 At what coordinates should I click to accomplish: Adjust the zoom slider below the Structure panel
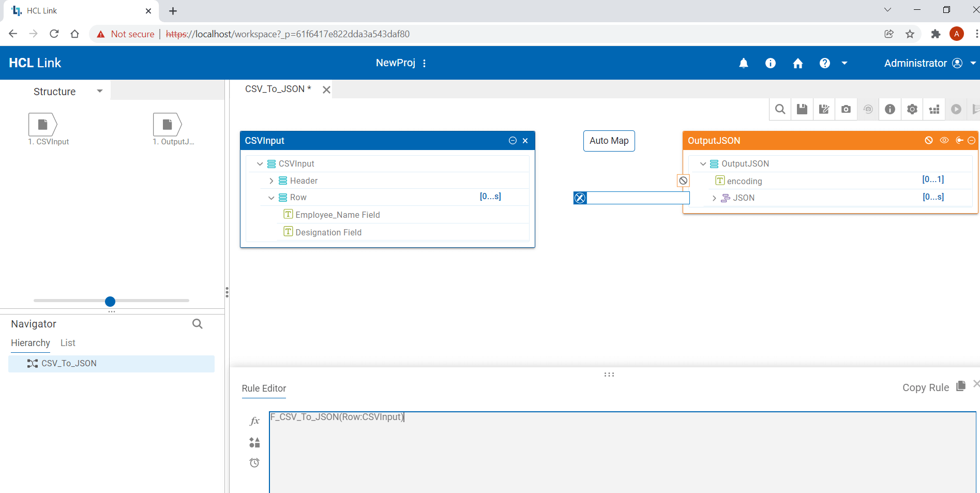[110, 301]
